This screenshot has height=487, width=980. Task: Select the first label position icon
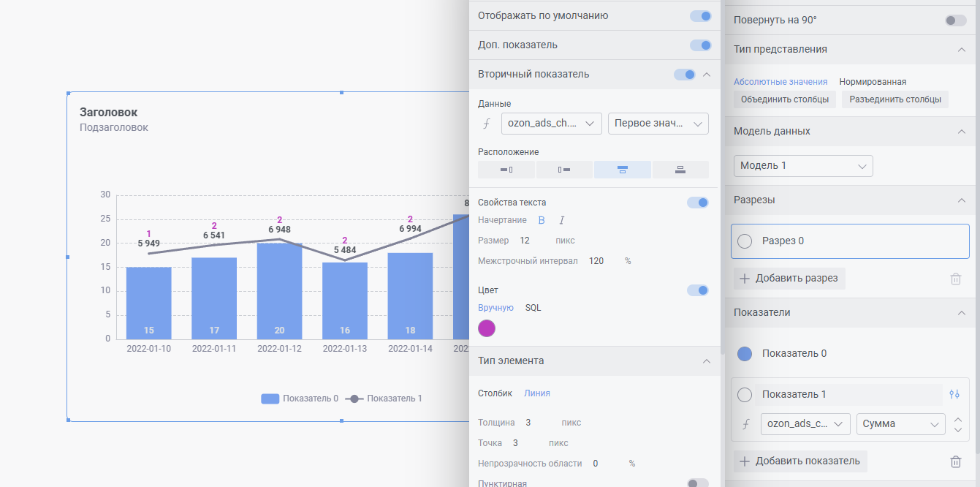point(506,170)
